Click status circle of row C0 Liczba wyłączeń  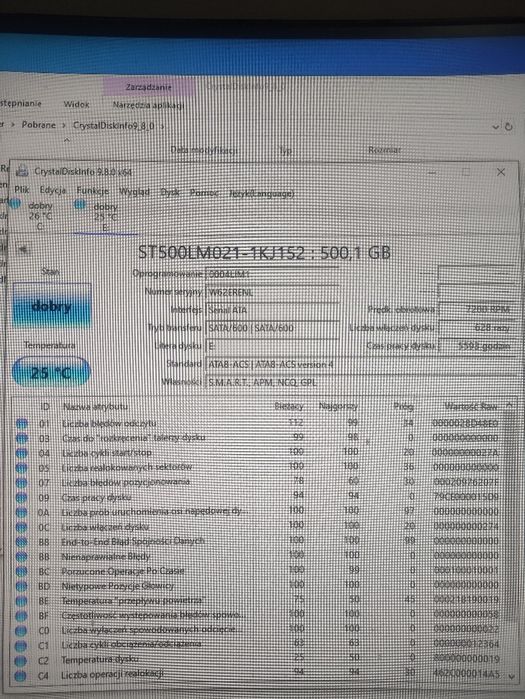pos(21,631)
